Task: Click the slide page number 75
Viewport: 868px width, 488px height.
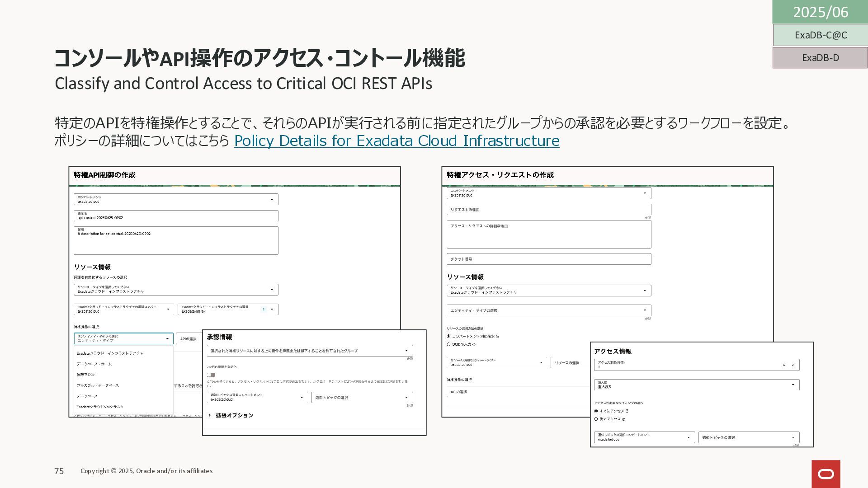Action: tap(59, 471)
